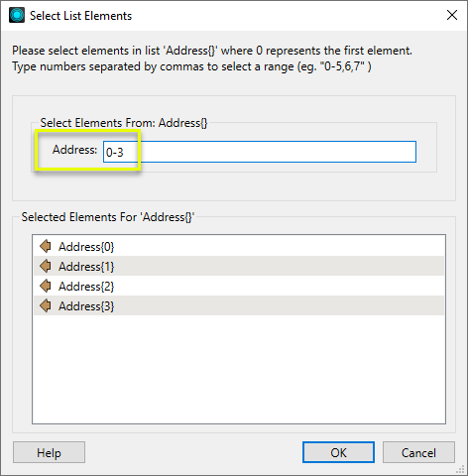
Task: Click the arrow icon beside Address{0}
Action: click(x=46, y=246)
